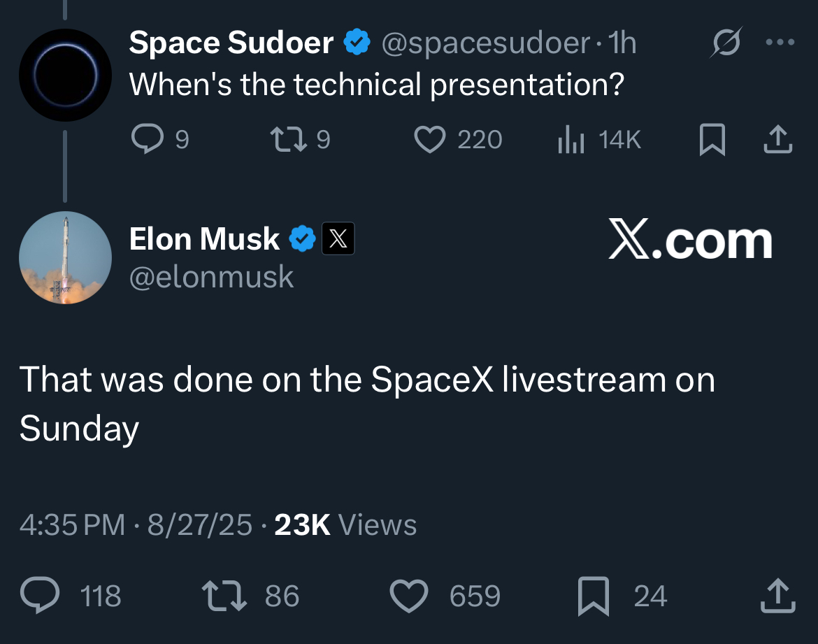818x644 pixels.
Task: Share Space Sudoer's tweet
Action: pos(778,139)
